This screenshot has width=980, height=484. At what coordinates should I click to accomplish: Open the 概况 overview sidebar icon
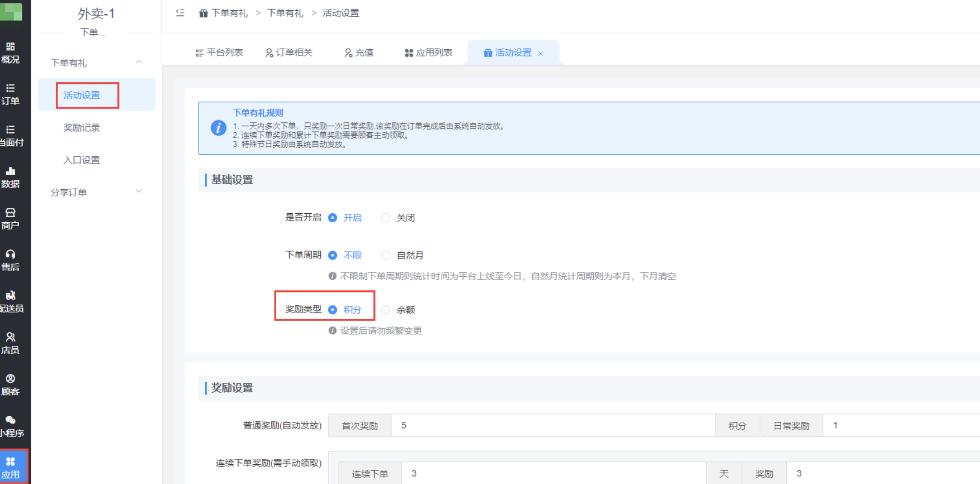(11, 53)
